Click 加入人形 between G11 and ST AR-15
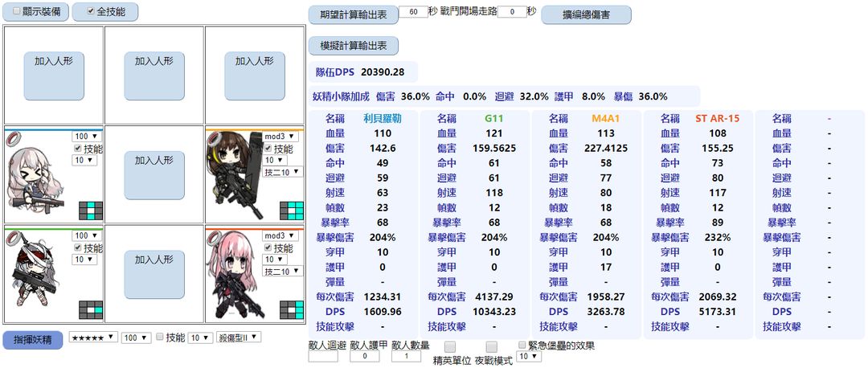This screenshot has height=368, width=868. tap(154, 274)
